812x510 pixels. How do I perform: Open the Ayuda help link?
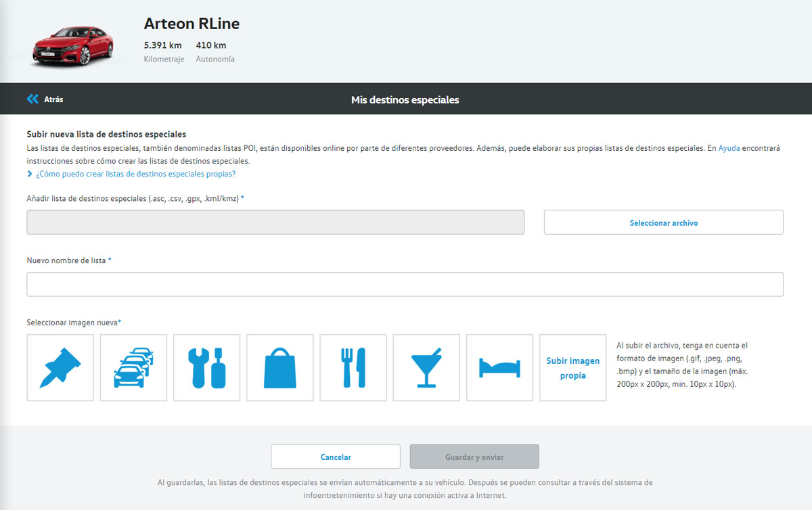729,148
